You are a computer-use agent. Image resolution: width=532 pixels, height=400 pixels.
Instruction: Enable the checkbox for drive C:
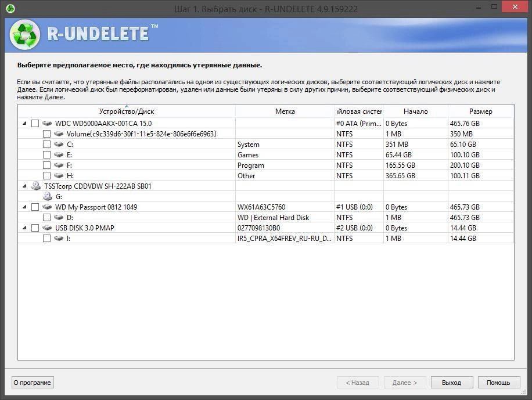(46, 145)
